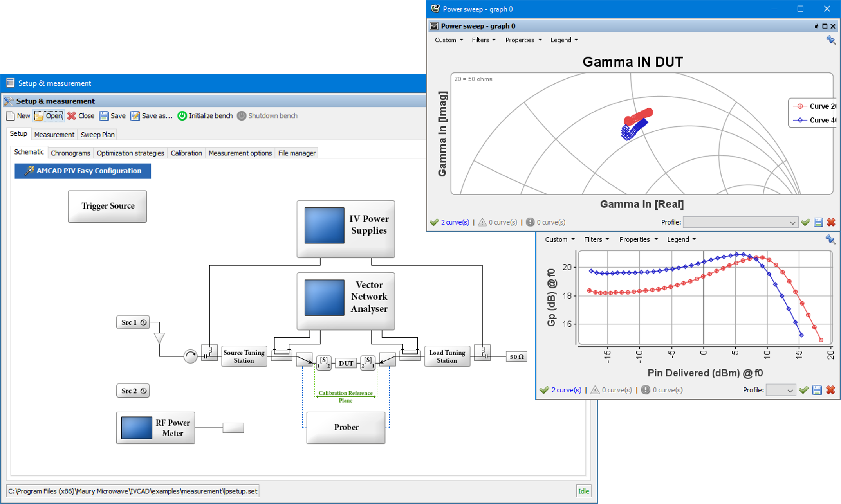Screen dimensions: 841x504
Task: Choose Save as… in the toolbar
Action: tap(152, 116)
